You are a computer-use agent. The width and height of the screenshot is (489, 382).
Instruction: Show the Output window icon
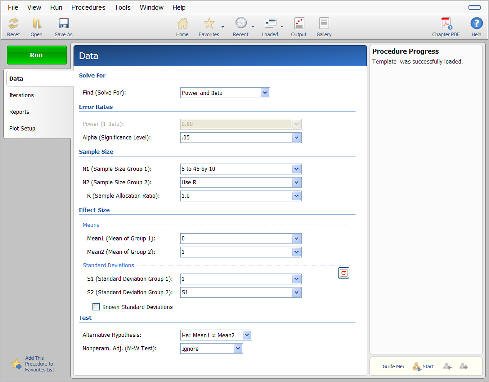coord(299,23)
